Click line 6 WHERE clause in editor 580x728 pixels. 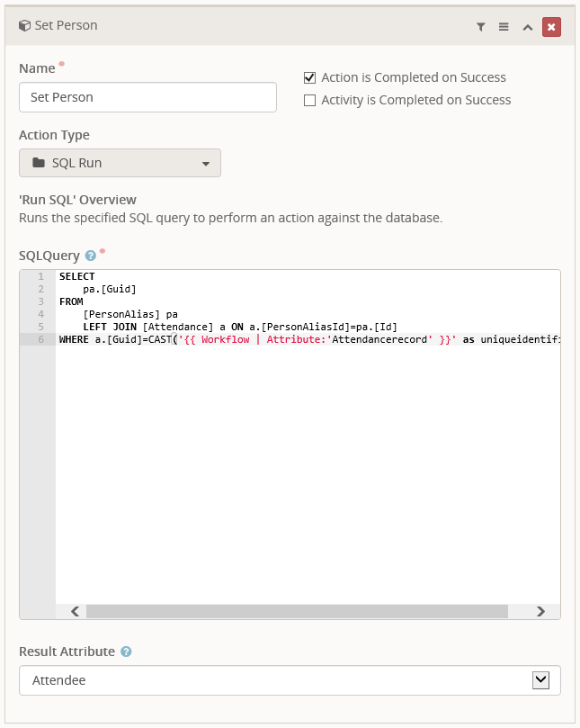tap(308, 339)
